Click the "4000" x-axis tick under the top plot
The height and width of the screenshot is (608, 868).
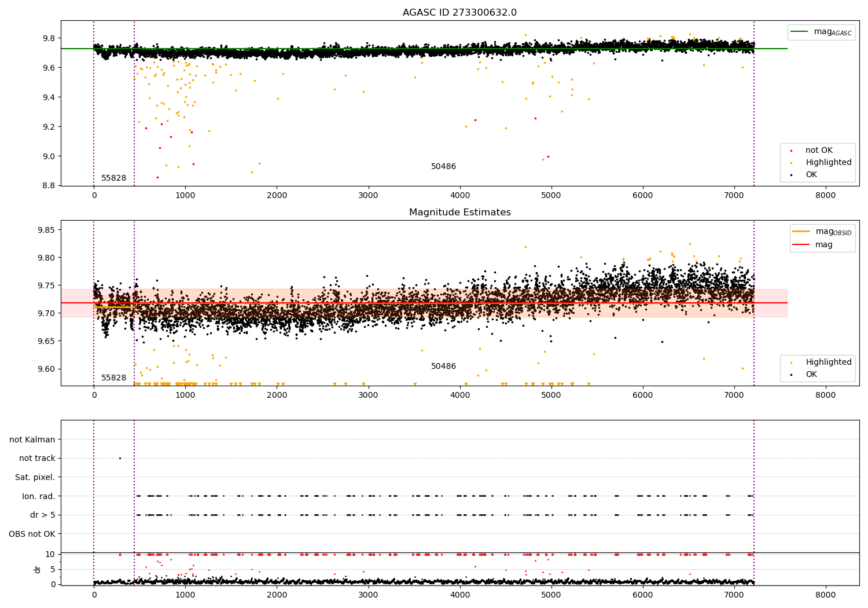(460, 196)
